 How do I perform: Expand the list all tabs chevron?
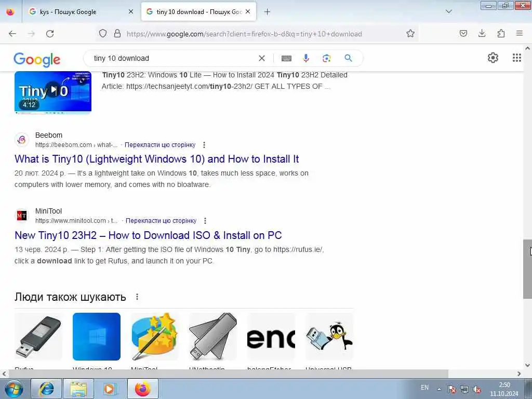(448, 11)
